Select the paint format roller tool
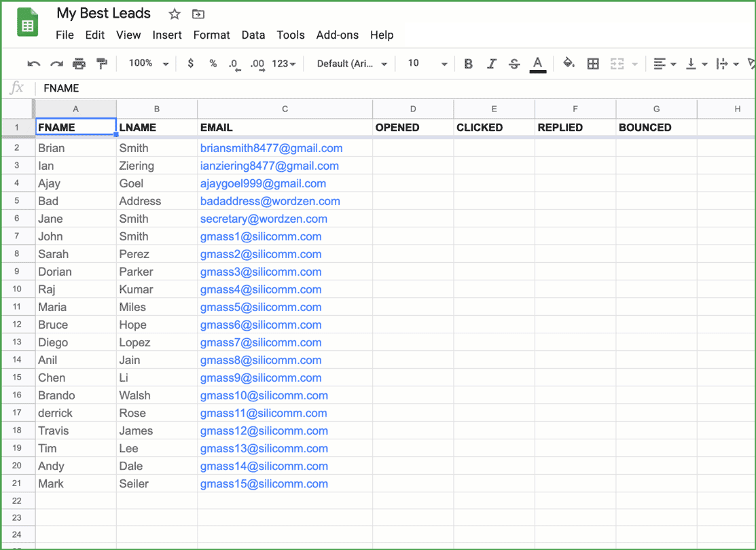This screenshot has height=550, width=756. tap(102, 64)
